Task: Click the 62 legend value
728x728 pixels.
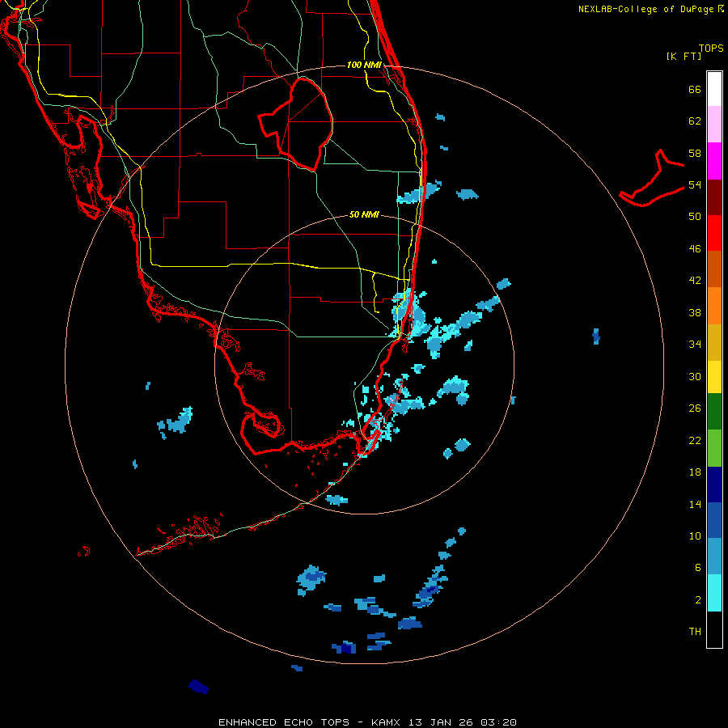Action: [695, 121]
